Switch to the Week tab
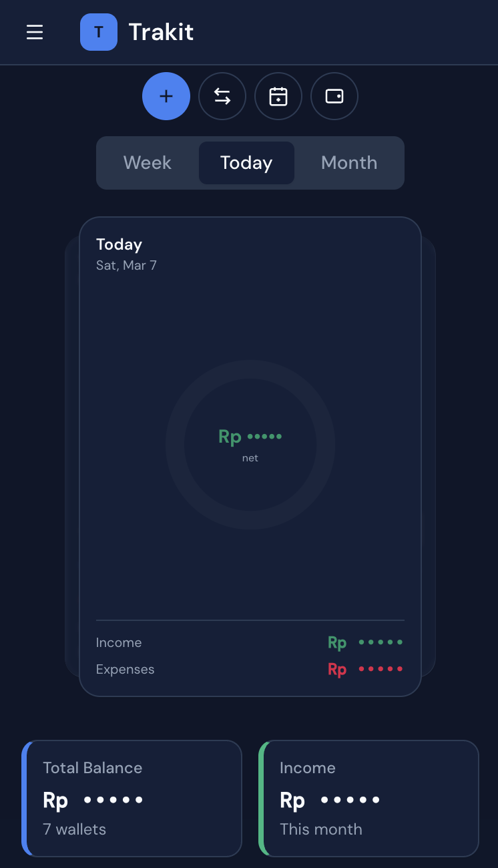This screenshot has width=498, height=868. [148, 163]
